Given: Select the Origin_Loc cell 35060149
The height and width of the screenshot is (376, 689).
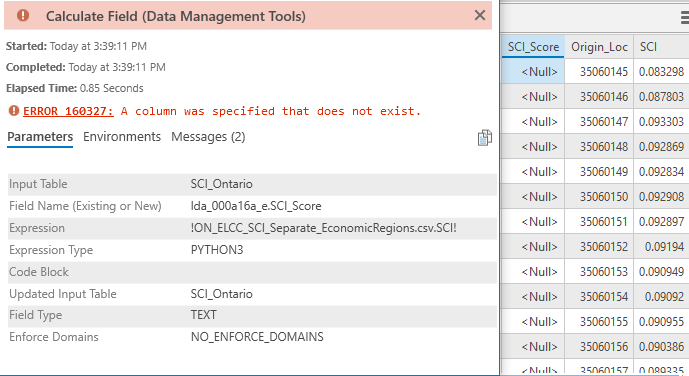Looking at the screenshot, I should pos(599,172).
